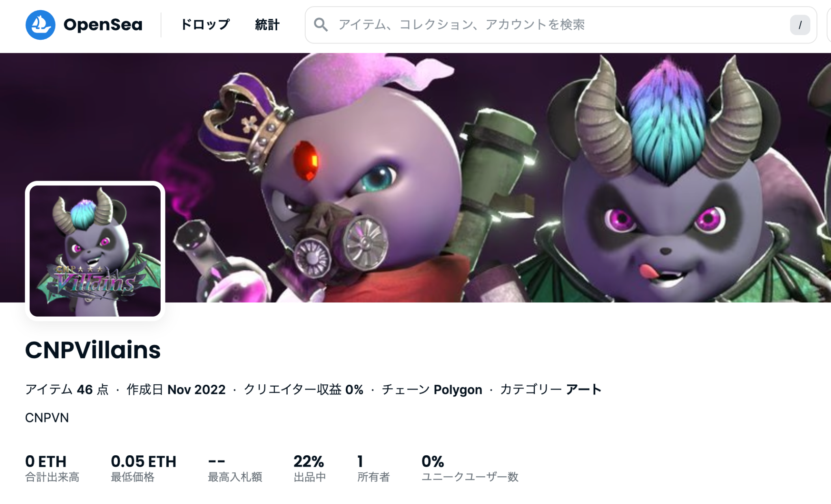Image resolution: width=831 pixels, height=504 pixels.
Task: Click the 0 ETH 合計出来高 stat
Action: (x=52, y=468)
